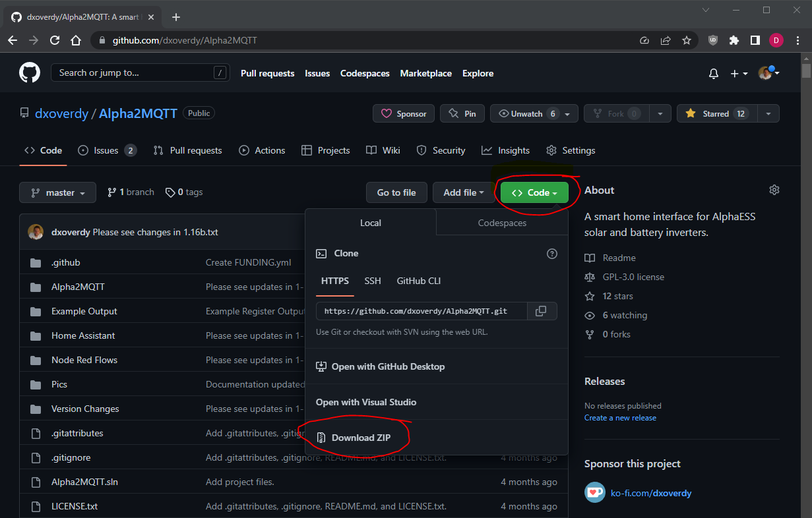Click the Chrome tab search chevron
The height and width of the screenshot is (518, 812).
coord(706,10)
